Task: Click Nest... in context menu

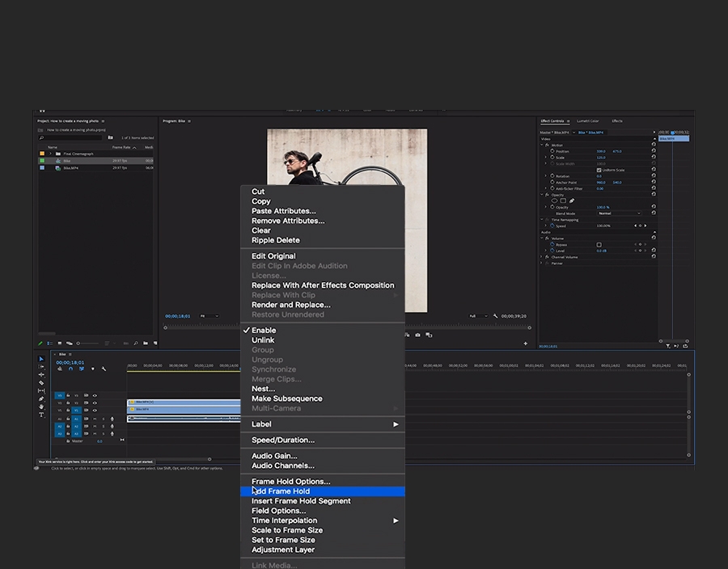Action: coord(323,389)
